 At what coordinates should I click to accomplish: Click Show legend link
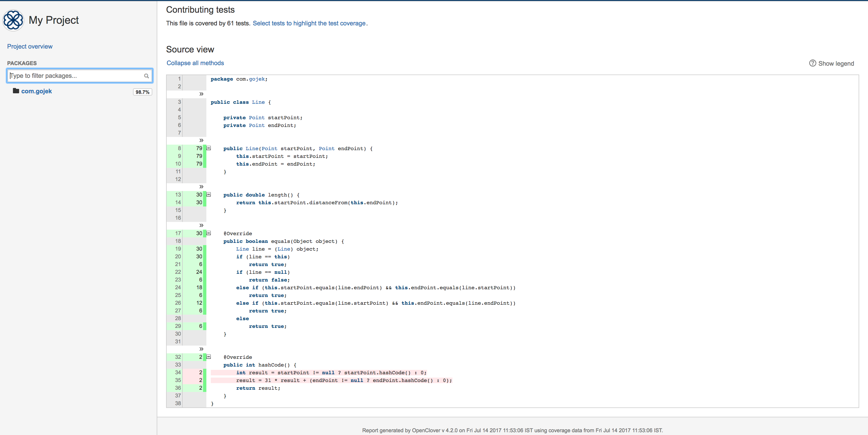(x=836, y=63)
